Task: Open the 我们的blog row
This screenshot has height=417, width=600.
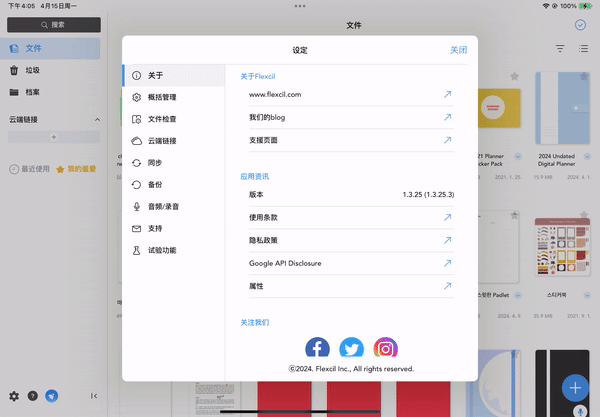Action: 351,117
